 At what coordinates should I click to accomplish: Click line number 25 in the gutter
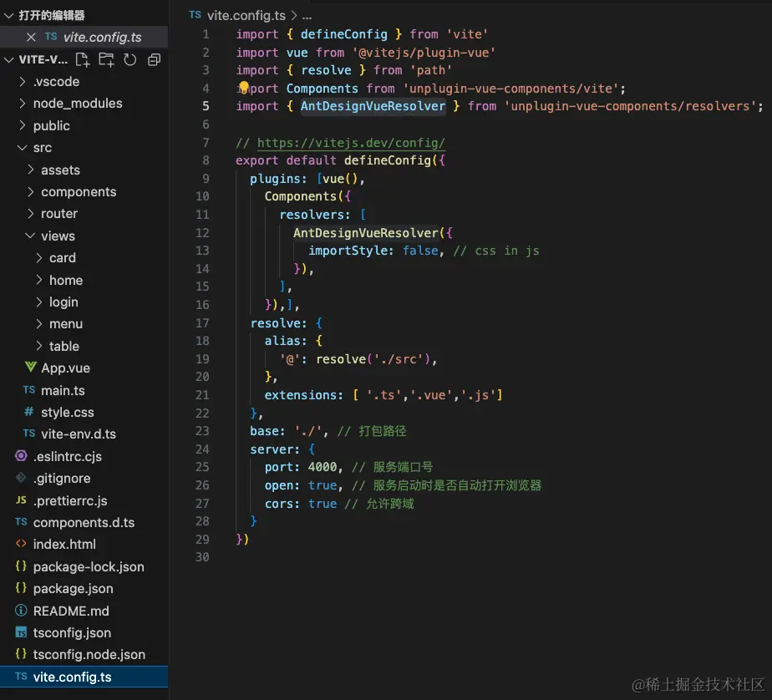[202, 466]
